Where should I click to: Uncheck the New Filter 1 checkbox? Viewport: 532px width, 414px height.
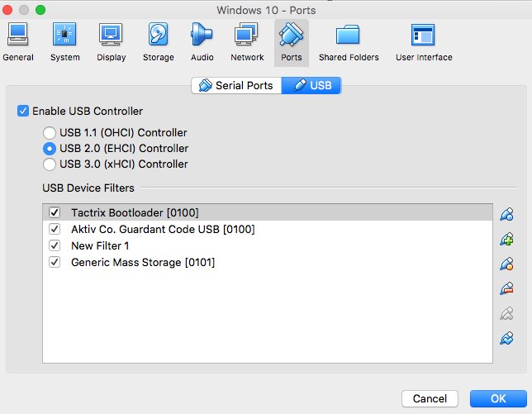tap(55, 245)
